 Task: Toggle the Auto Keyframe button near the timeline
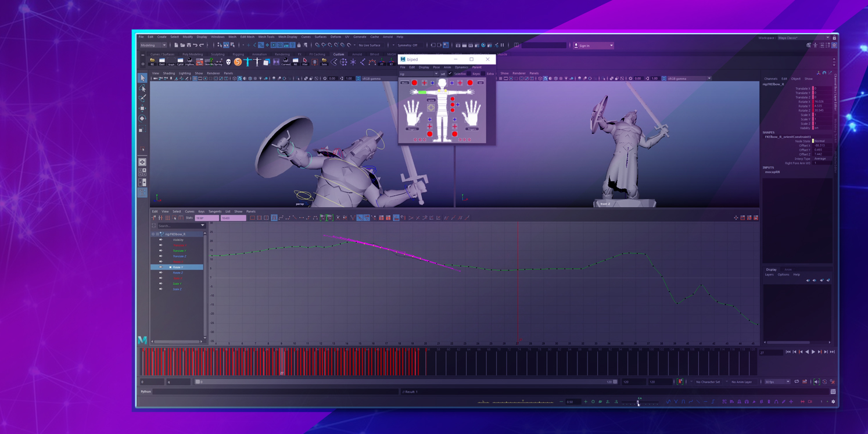(680, 382)
